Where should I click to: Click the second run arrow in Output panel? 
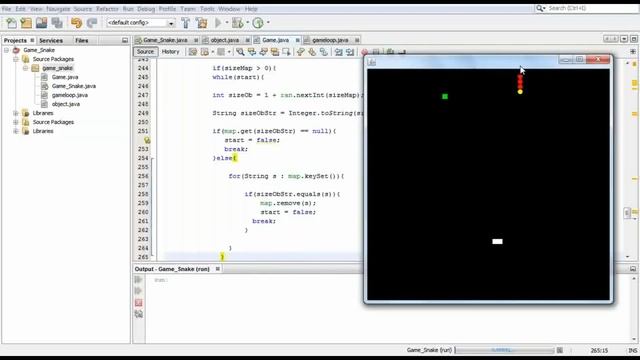138,291
